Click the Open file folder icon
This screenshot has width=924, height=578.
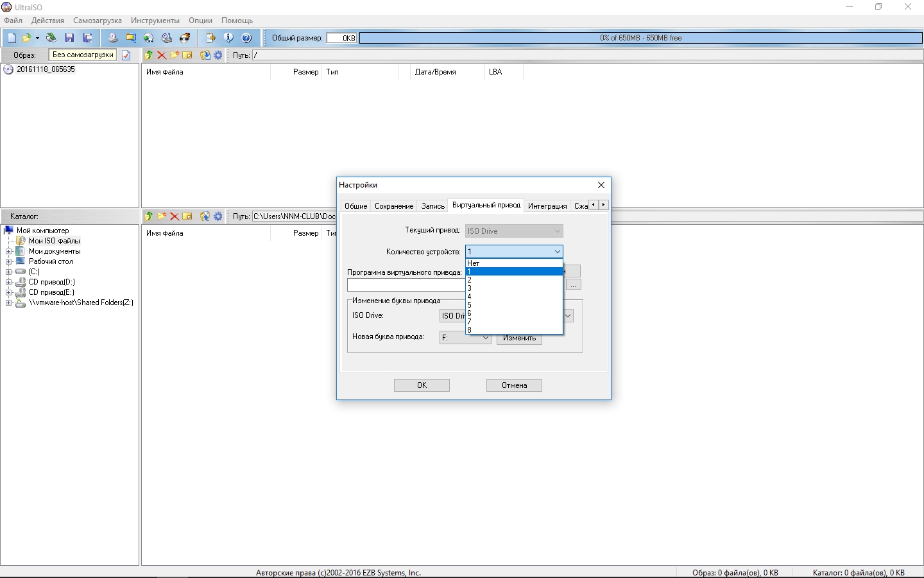point(27,38)
